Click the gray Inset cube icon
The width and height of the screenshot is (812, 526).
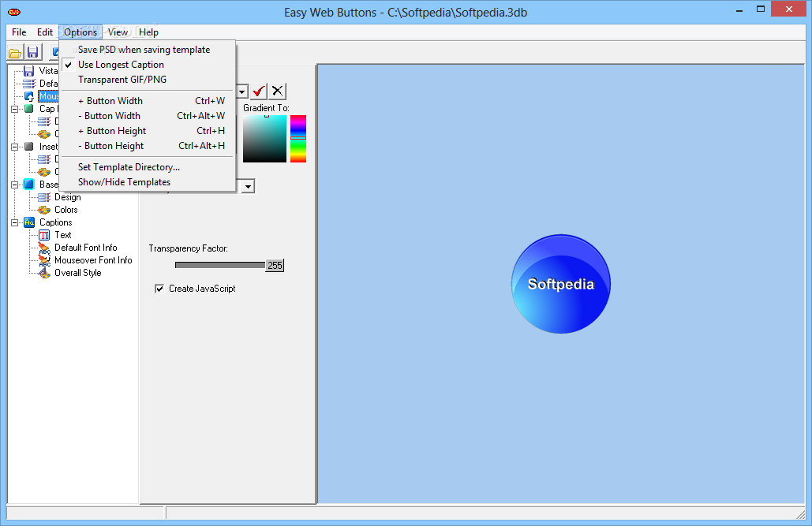(29, 147)
